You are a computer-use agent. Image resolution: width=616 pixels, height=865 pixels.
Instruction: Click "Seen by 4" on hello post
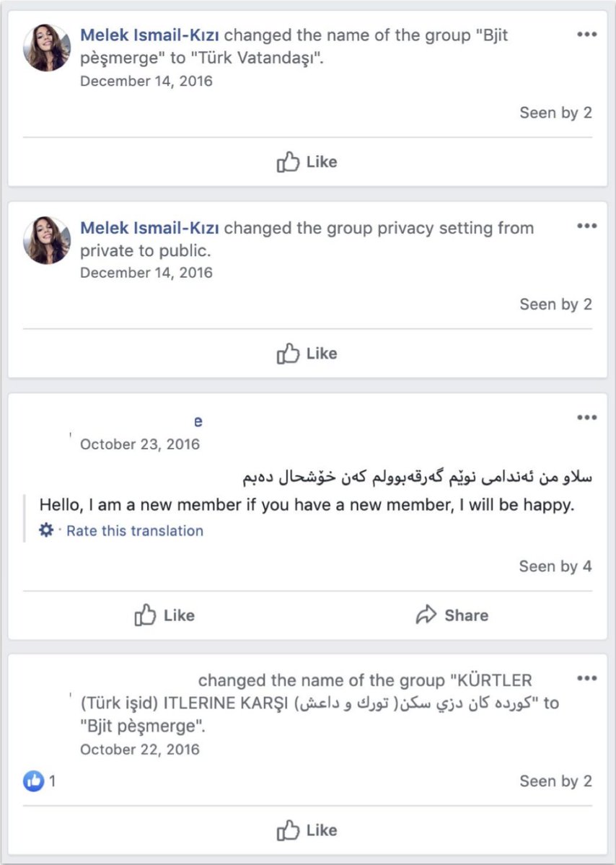[555, 566]
